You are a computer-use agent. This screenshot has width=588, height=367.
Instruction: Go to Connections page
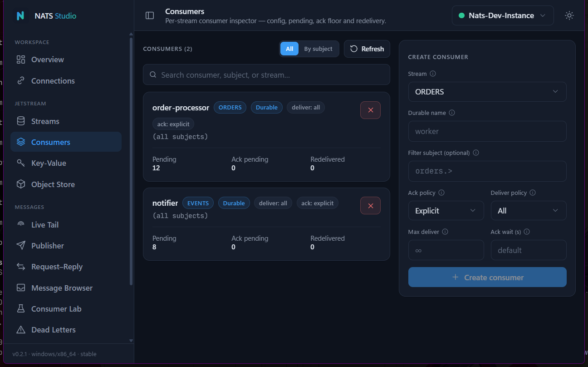coord(66,81)
